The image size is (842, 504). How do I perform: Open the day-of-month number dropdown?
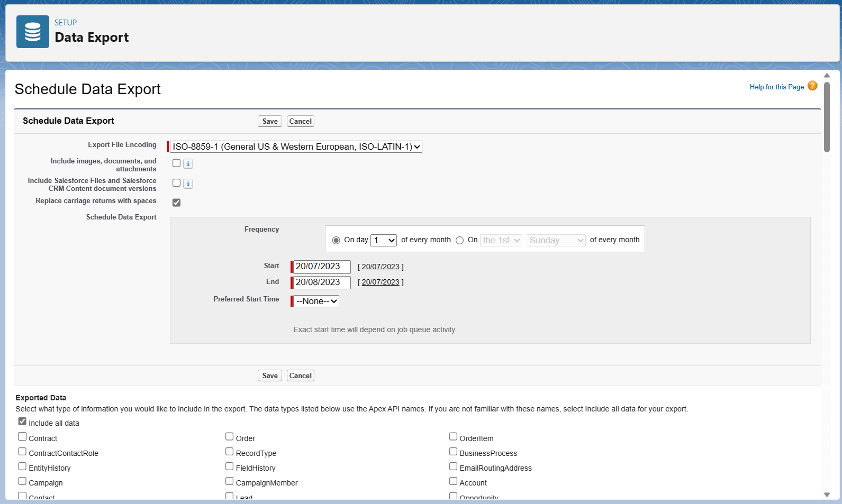coord(384,240)
